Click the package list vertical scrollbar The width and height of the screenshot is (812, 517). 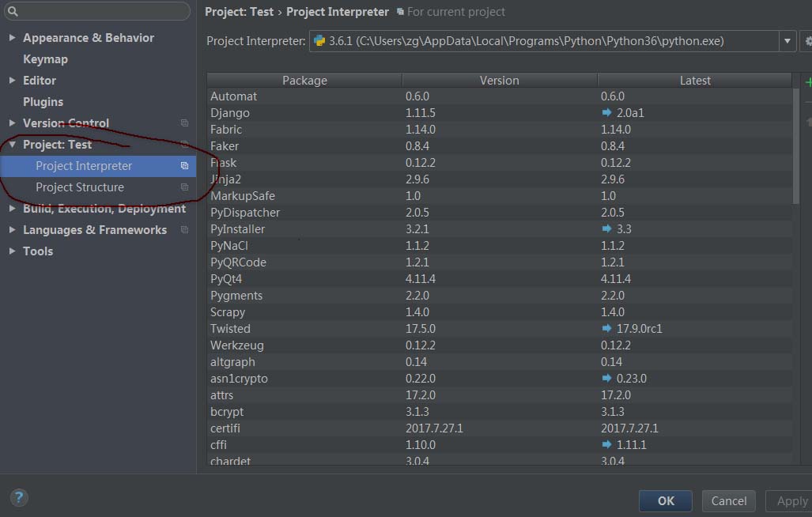click(x=796, y=146)
